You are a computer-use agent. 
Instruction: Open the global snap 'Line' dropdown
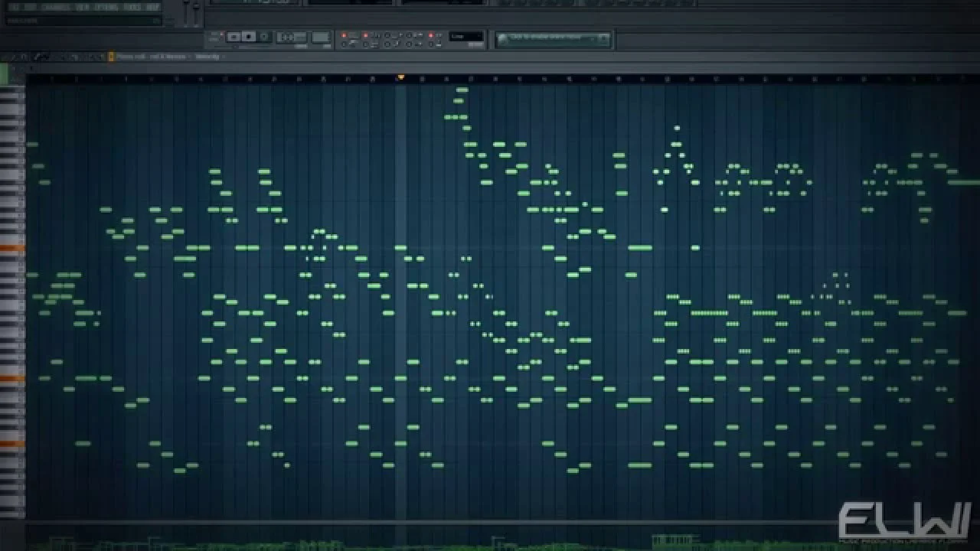(x=465, y=37)
